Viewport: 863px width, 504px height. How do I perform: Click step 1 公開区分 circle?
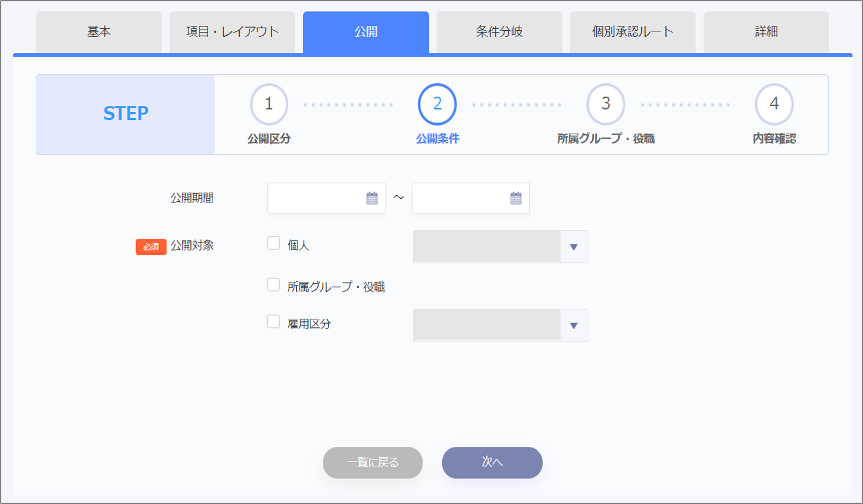point(269,104)
